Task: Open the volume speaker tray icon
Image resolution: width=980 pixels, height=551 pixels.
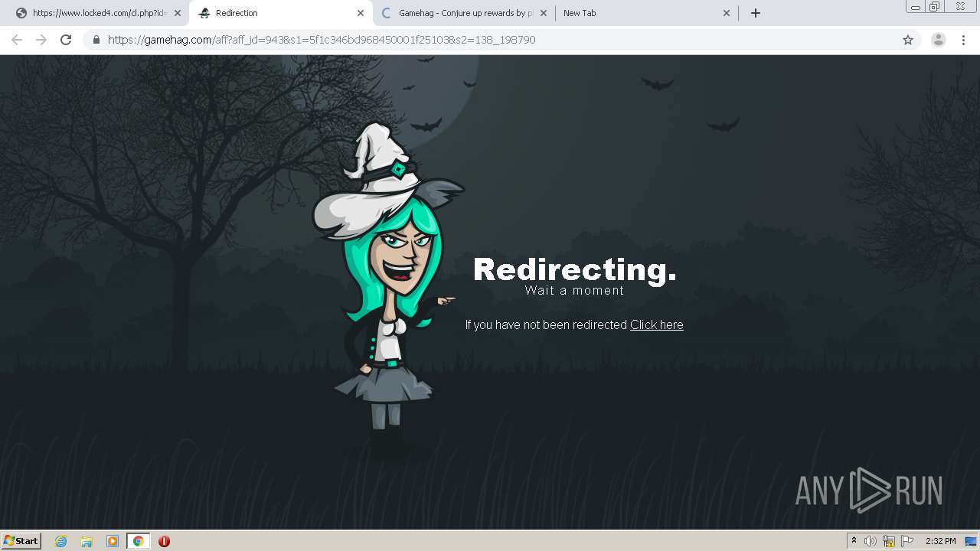Action: coord(871,541)
